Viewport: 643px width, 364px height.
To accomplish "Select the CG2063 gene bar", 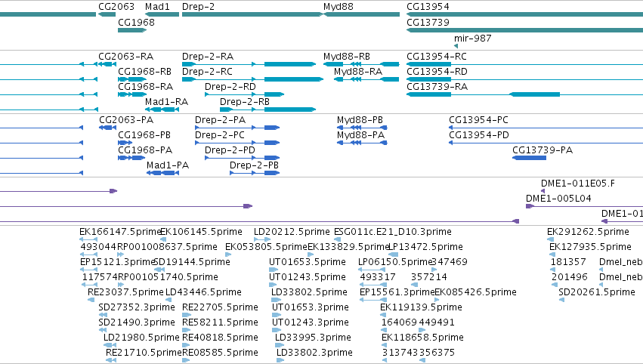I will tap(107, 14).
